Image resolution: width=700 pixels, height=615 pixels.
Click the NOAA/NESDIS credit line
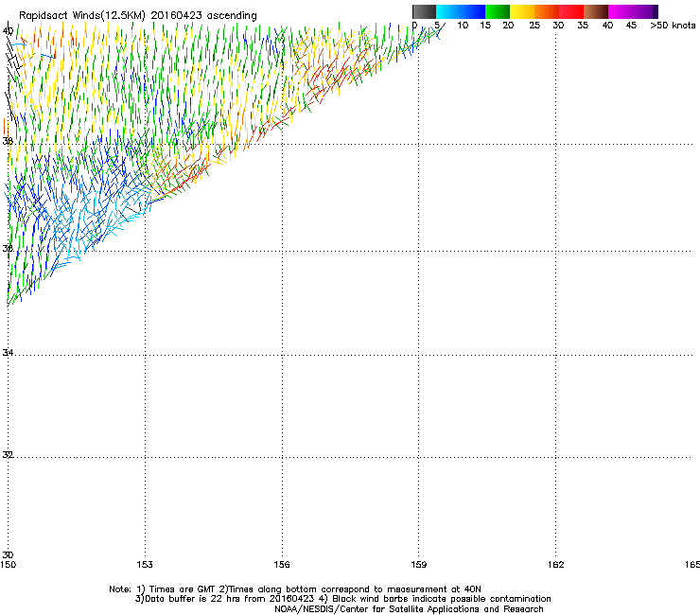coord(409,609)
